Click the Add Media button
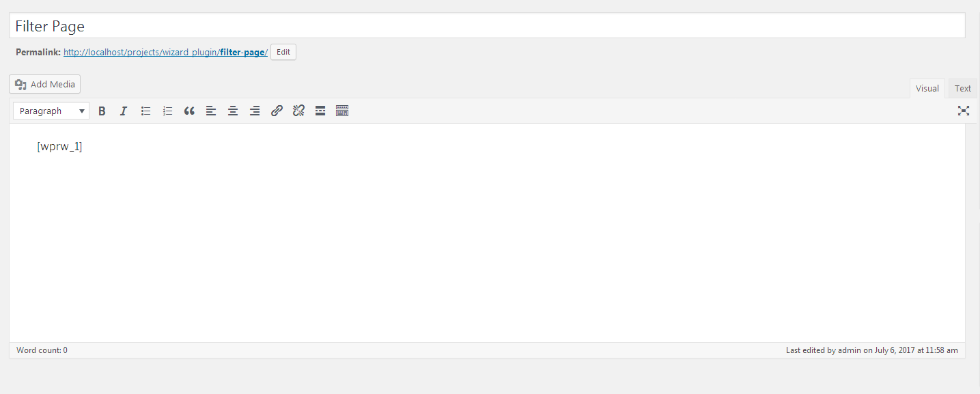The image size is (980, 394). [x=45, y=84]
